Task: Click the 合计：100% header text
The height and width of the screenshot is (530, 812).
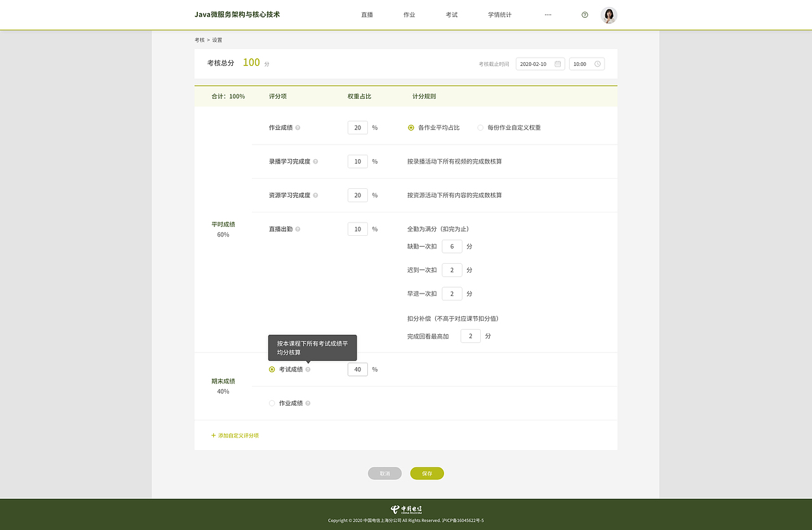Action: [228, 96]
